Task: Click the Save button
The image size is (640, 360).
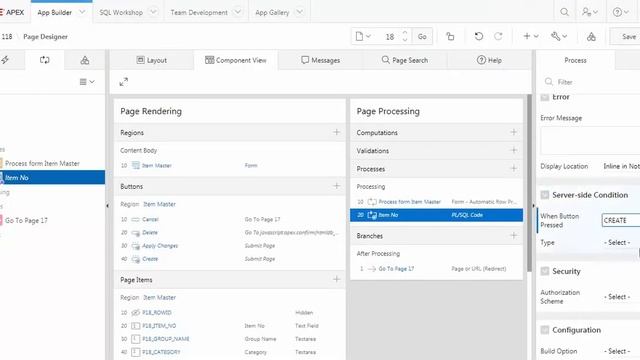Action: click(x=625, y=37)
